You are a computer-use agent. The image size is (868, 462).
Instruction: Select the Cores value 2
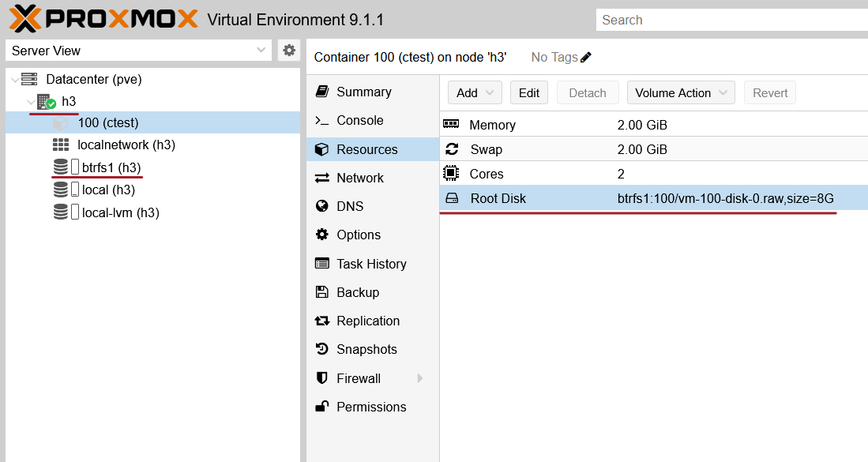point(621,174)
